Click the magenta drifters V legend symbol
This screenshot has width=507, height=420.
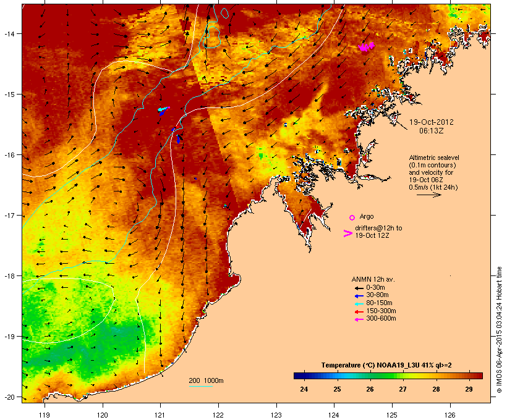[x=348, y=233]
